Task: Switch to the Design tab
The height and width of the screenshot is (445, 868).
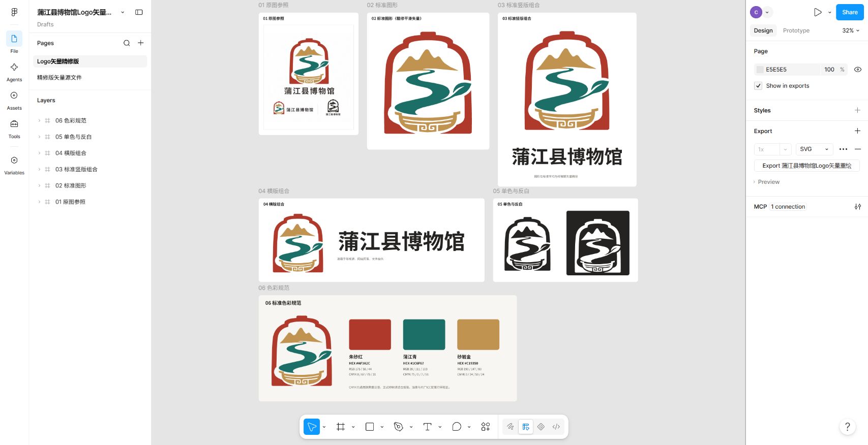Action: (763, 30)
